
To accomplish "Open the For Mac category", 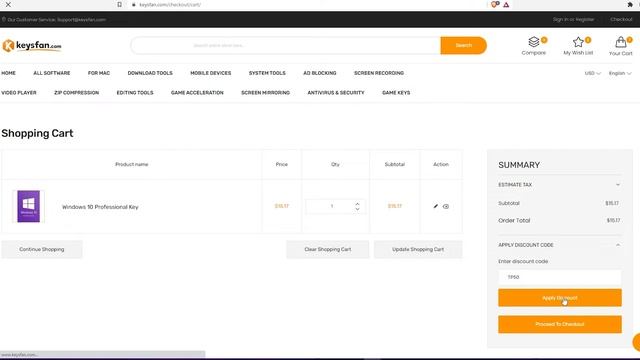I will (x=99, y=73).
